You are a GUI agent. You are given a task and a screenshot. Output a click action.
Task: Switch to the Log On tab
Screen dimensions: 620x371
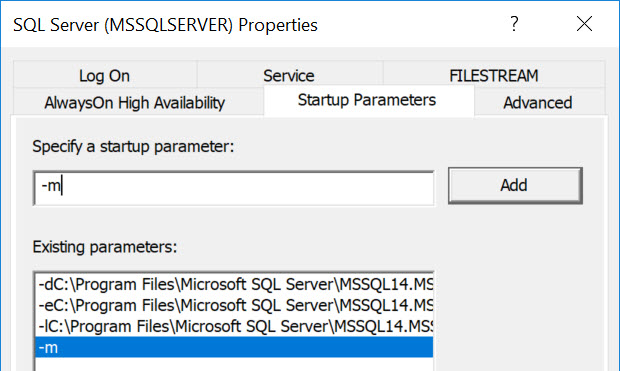(x=105, y=75)
